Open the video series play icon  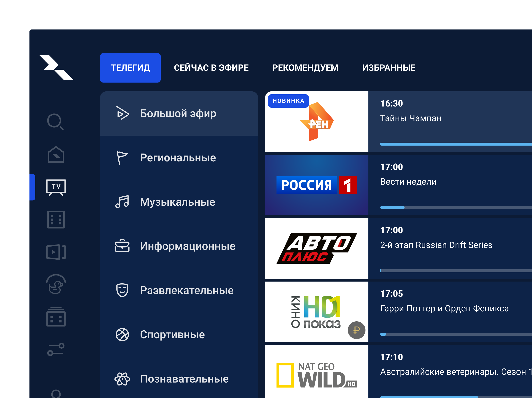pyautogui.click(x=56, y=252)
